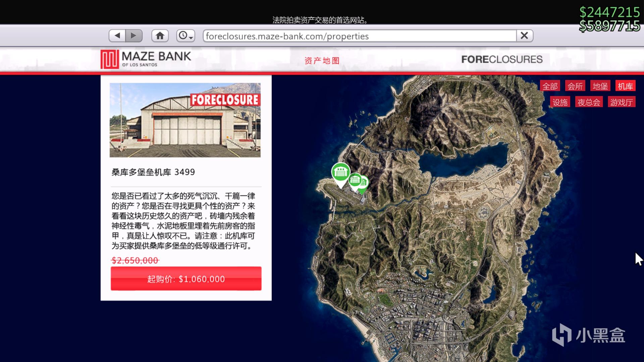The image size is (644, 362).
Task: Open the 资产地图 property map link
Action: click(x=322, y=61)
